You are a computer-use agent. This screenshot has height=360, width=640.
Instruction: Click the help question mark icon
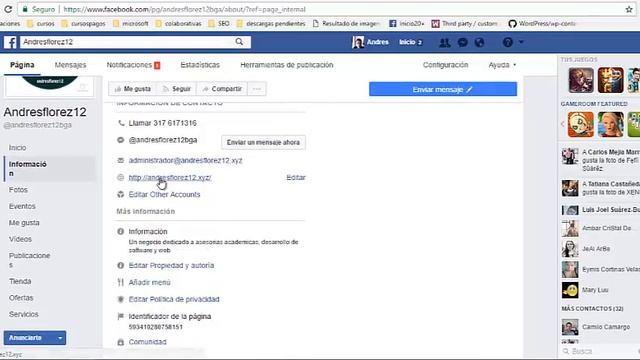pos(507,42)
